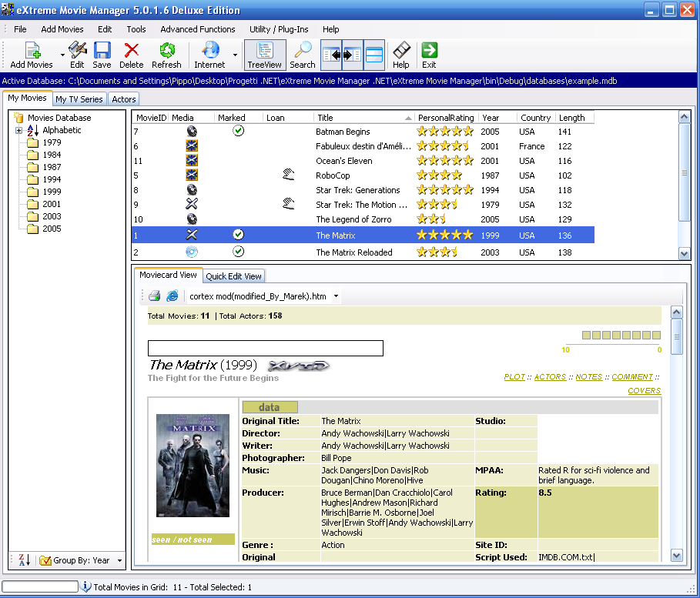Save the database via Save icon
700x598 pixels.
click(102, 54)
